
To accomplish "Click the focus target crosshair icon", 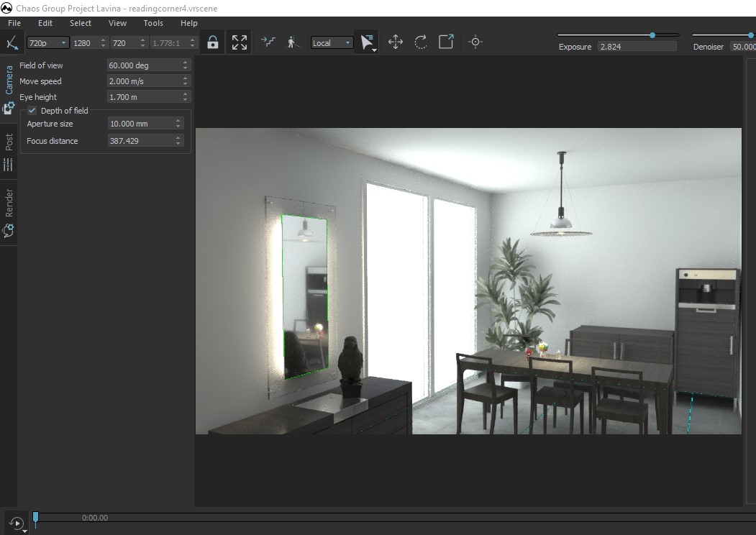I will click(x=475, y=42).
